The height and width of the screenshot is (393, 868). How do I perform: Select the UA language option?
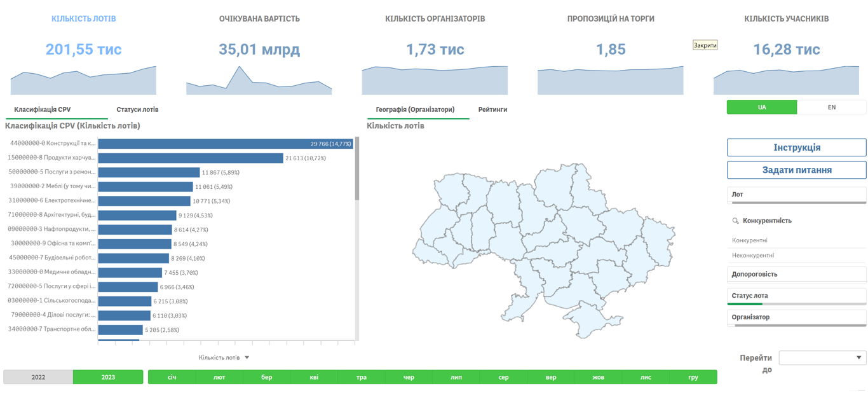[761, 107]
